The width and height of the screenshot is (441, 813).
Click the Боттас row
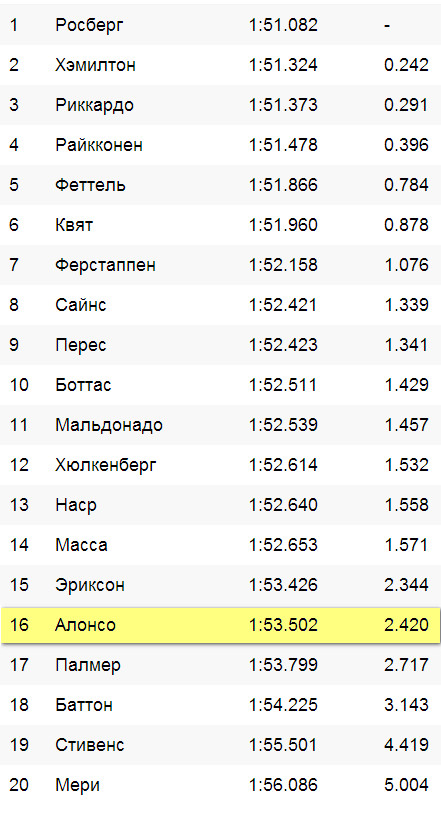tap(221, 385)
